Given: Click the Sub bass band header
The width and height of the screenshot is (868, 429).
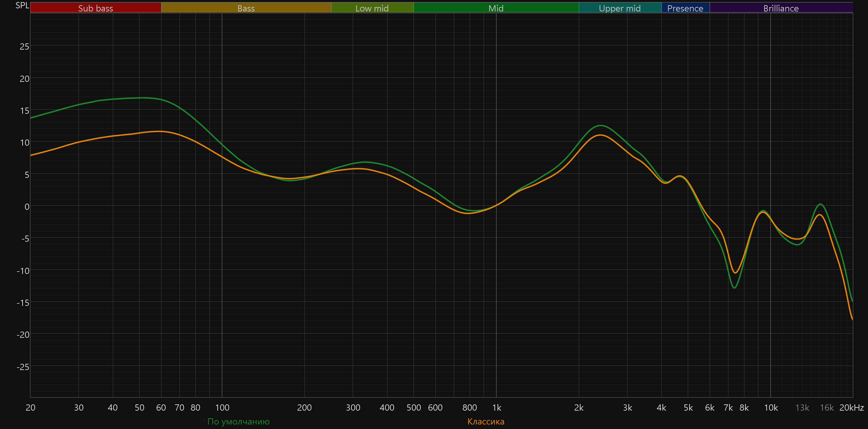Looking at the screenshot, I should pos(95,8).
